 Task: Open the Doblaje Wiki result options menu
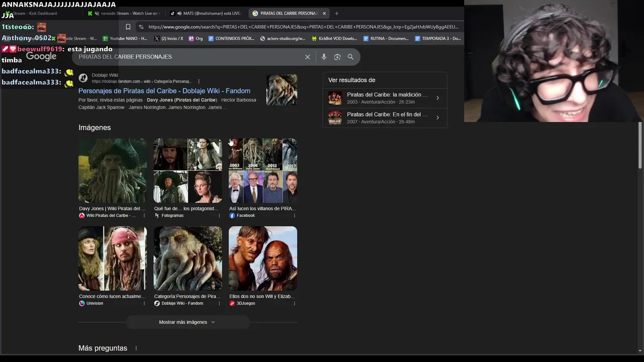tap(199, 81)
